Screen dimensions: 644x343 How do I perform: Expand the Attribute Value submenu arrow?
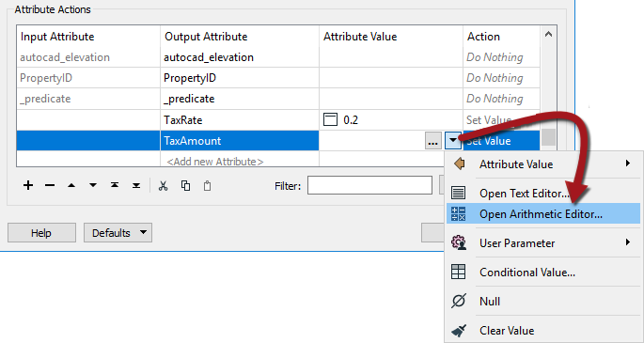pyautogui.click(x=628, y=164)
